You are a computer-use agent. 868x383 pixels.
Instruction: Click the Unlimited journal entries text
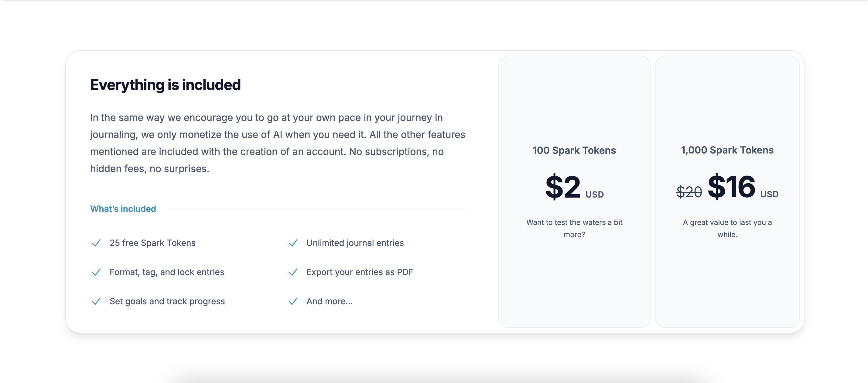[x=355, y=243]
